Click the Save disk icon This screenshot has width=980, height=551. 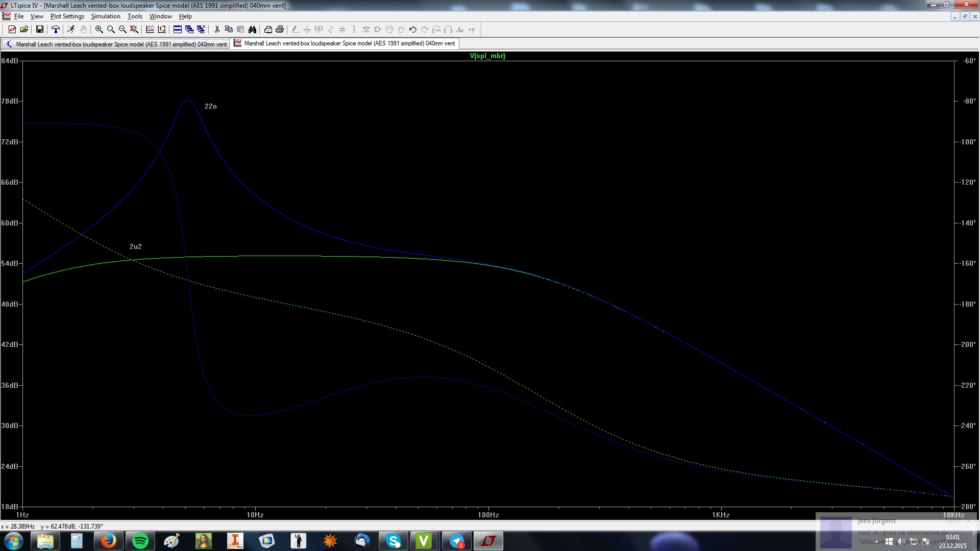[x=39, y=30]
